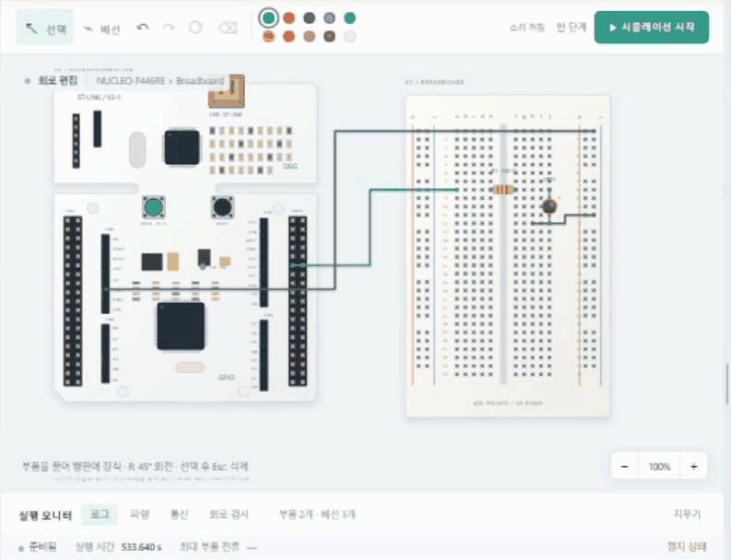Click the USB connector on ST-LINK

(227, 91)
